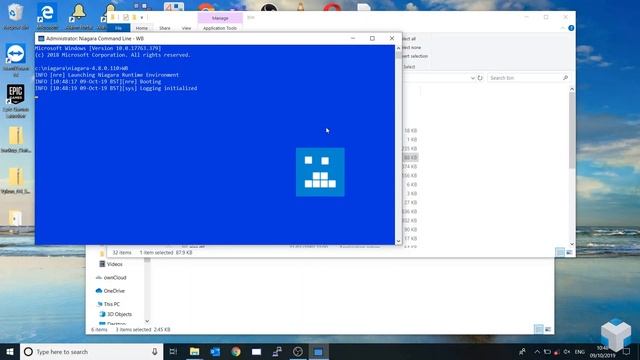
Task: Click the Explorer file list vertical scrollbar
Action: tap(572, 129)
